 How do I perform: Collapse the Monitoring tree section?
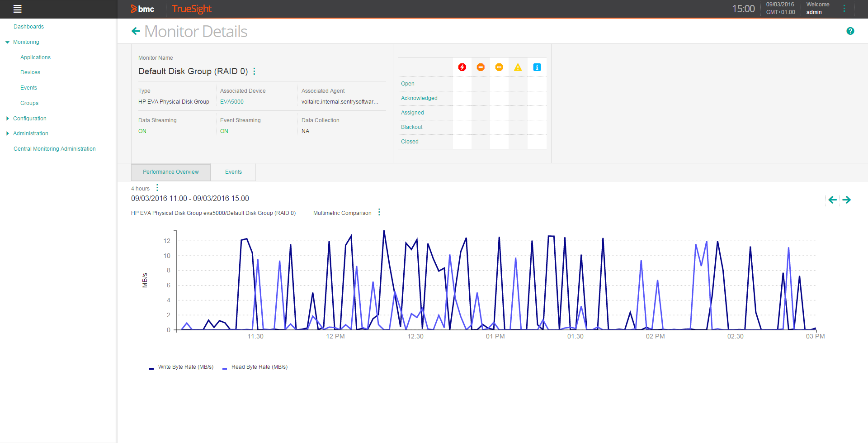(x=7, y=42)
